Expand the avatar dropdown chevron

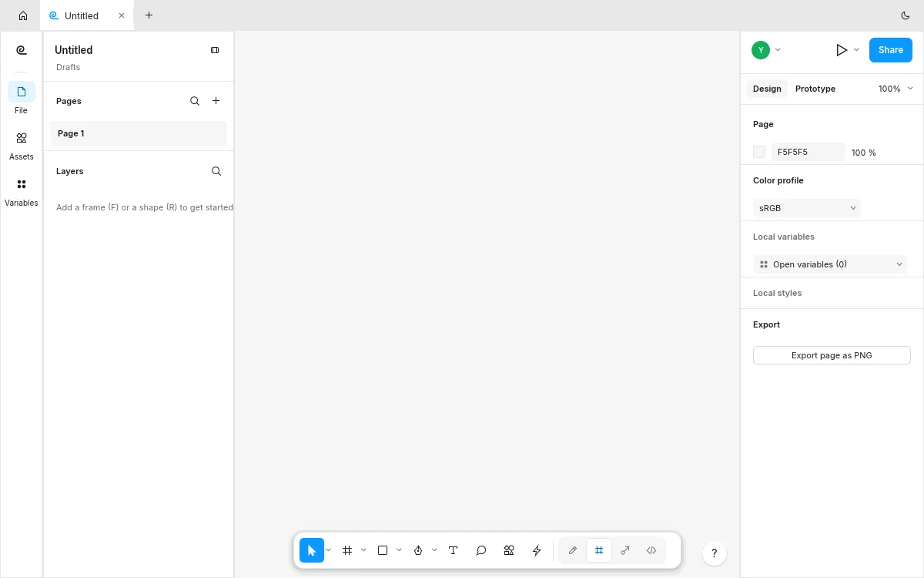click(778, 50)
